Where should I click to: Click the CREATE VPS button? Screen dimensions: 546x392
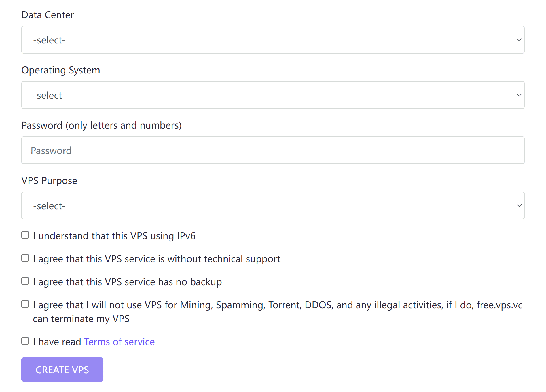pyautogui.click(x=62, y=370)
